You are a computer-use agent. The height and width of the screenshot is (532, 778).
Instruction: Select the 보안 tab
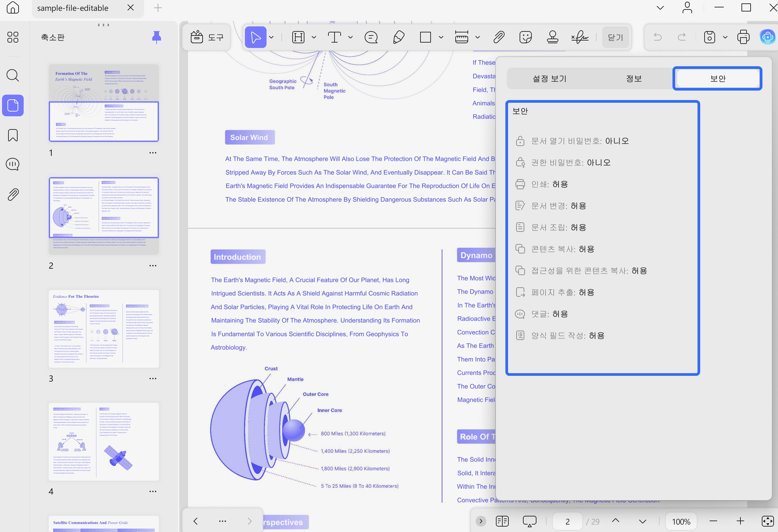pyautogui.click(x=717, y=79)
